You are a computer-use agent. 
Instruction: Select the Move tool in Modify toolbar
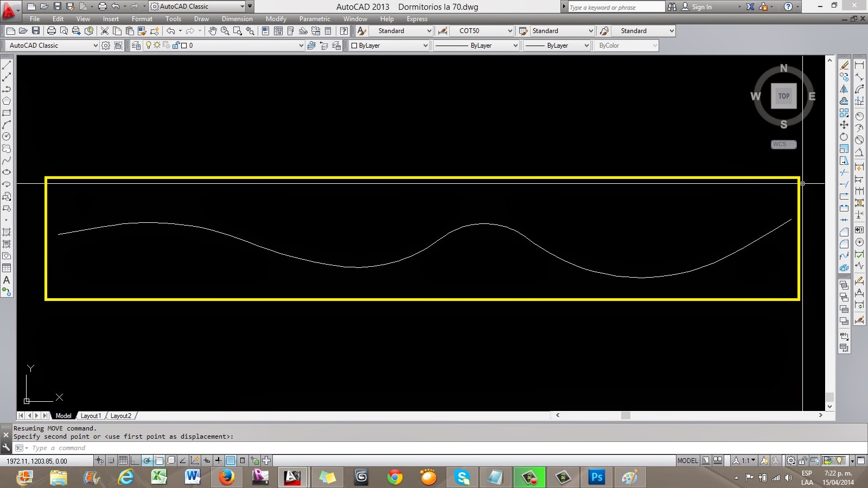tap(844, 125)
